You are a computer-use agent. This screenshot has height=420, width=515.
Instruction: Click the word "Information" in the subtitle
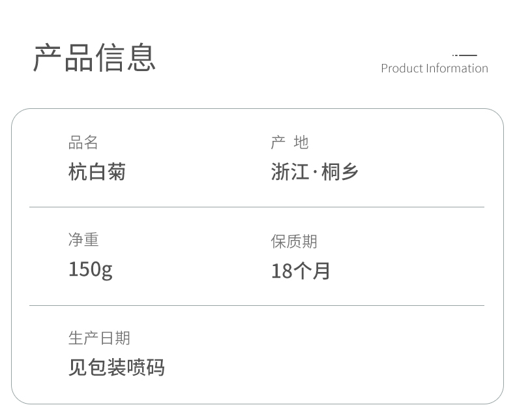pyautogui.click(x=457, y=68)
